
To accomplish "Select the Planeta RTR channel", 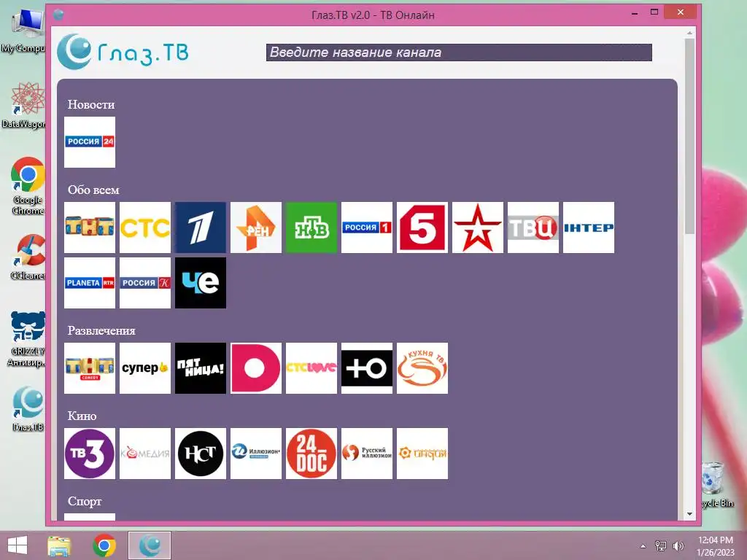I will [x=90, y=283].
